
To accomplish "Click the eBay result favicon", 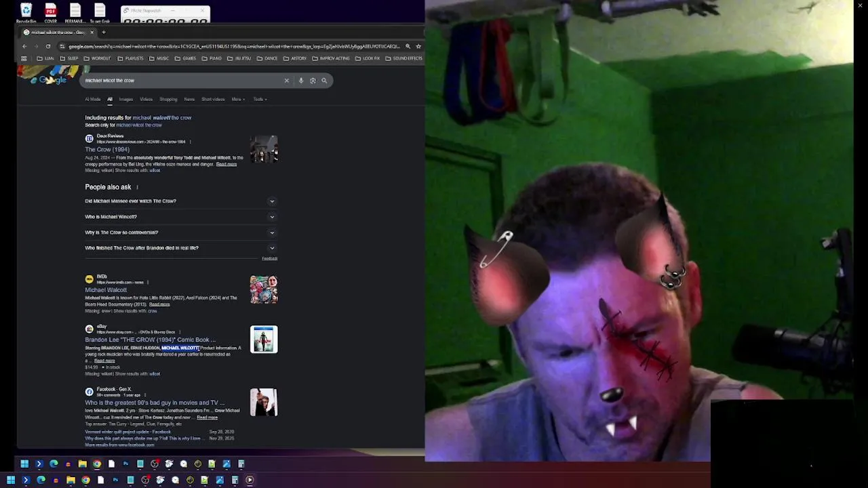I will (x=89, y=329).
